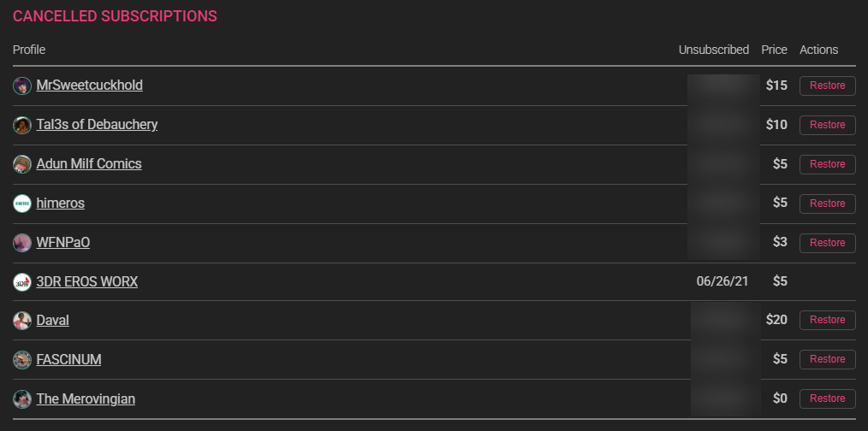Restore the WFNPaO subscription
This screenshot has width=868, height=431.
(x=827, y=243)
